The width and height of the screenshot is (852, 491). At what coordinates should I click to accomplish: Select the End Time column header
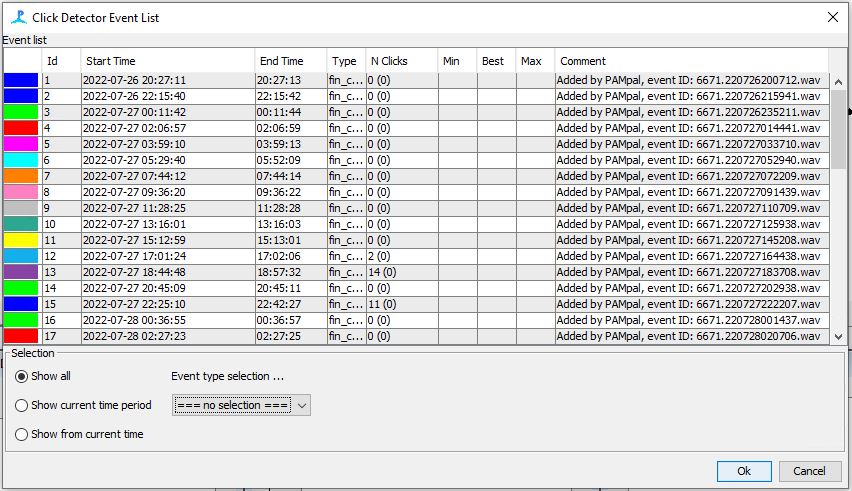point(290,61)
